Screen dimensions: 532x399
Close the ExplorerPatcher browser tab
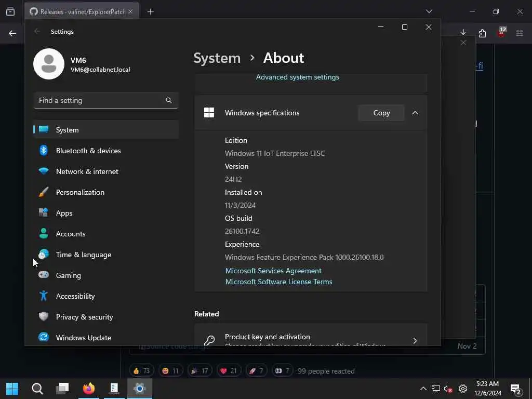[x=130, y=11]
